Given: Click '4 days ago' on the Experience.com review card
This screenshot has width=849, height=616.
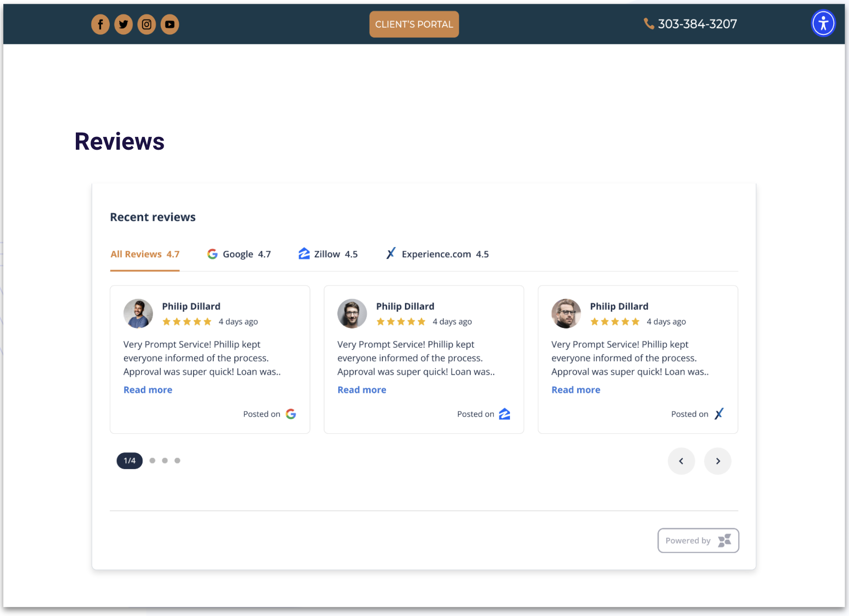Looking at the screenshot, I should (666, 322).
